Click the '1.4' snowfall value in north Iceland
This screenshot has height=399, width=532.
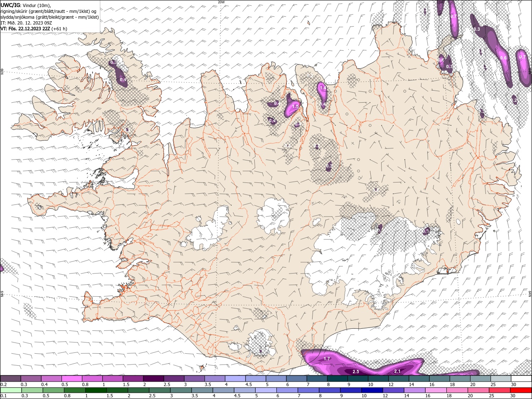[x=323, y=88]
